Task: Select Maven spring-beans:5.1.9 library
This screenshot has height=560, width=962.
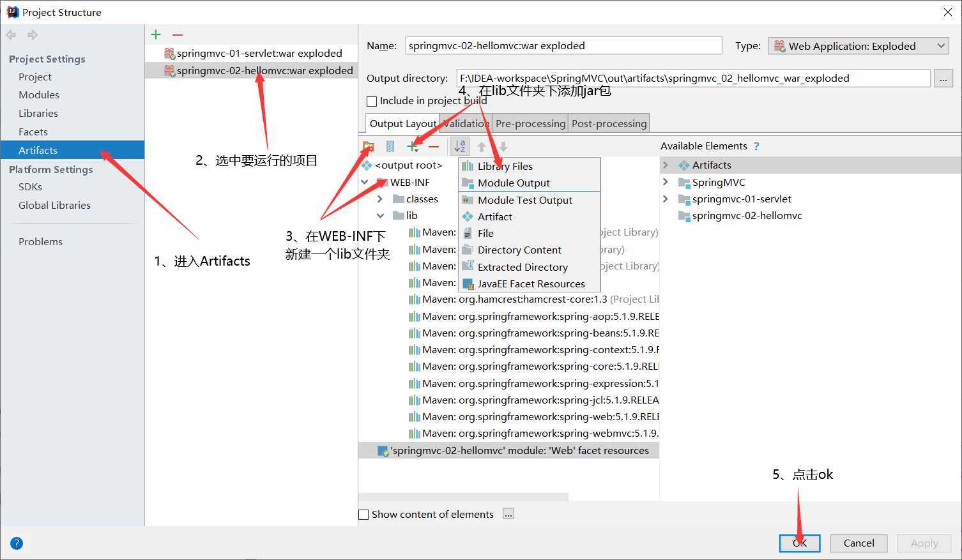Action: tap(533, 333)
